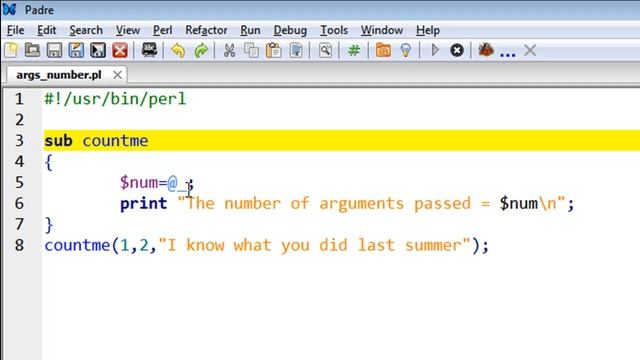Image resolution: width=640 pixels, height=360 pixels.
Task: Click the light bulb quick fix icon
Action: point(405,51)
